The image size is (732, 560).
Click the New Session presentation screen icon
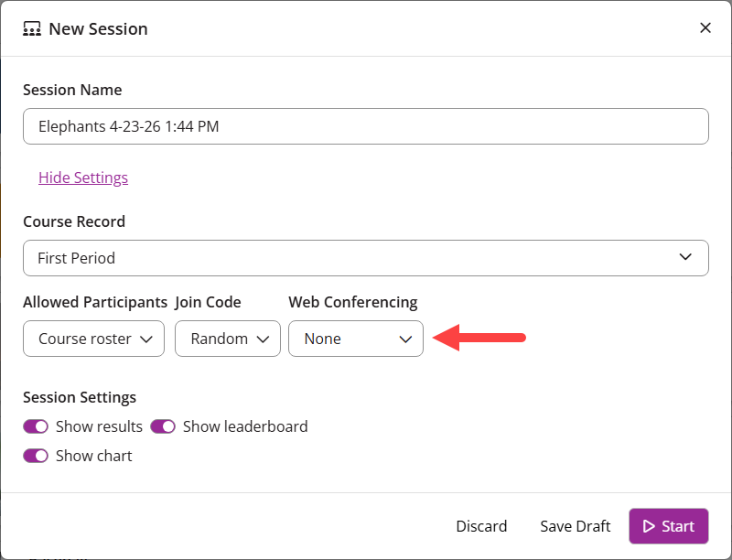pos(31,28)
